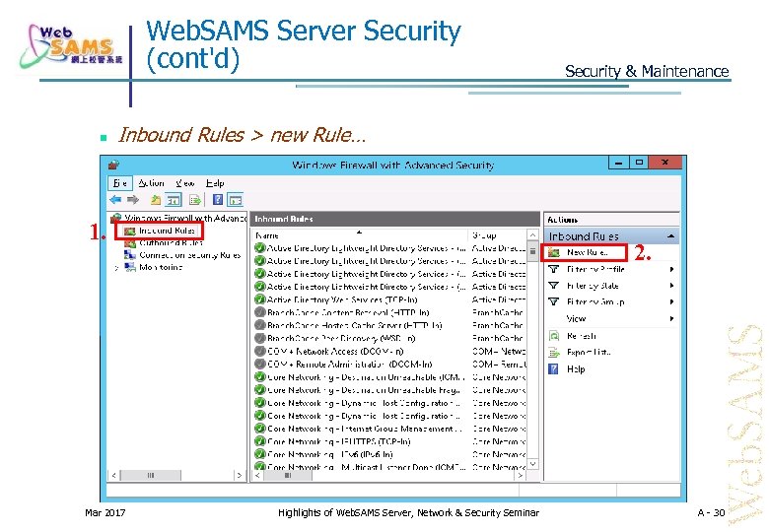
Task: Sort rules by the Name column header
Action: click(x=360, y=235)
